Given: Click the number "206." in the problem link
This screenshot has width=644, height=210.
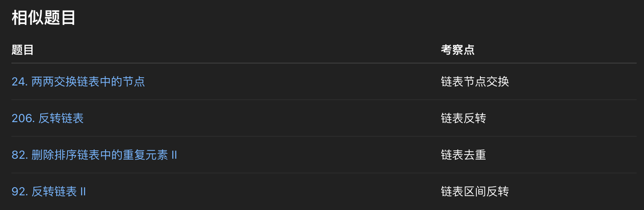Looking at the screenshot, I should click(x=23, y=118).
